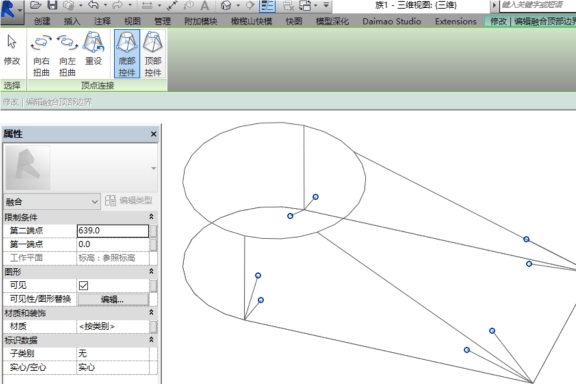Click the 第一端点 value field 0.0

point(113,244)
